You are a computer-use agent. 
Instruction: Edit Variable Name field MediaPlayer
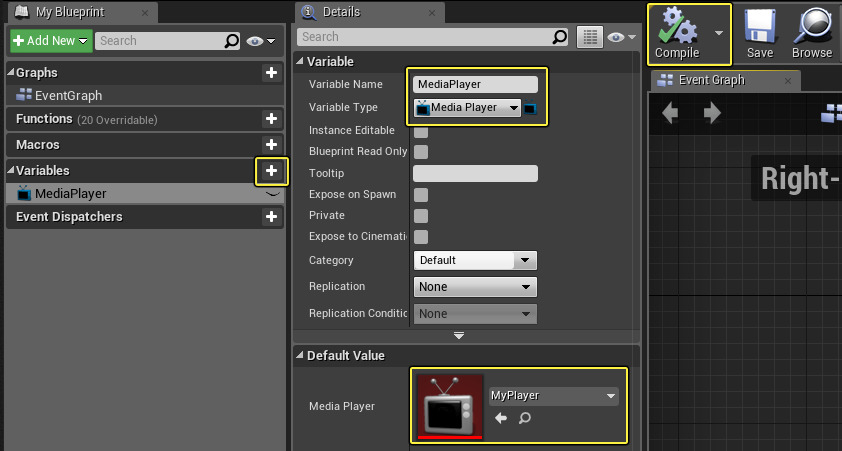coord(475,84)
